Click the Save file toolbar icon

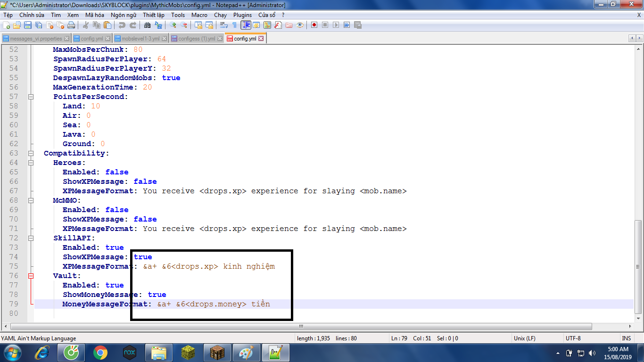coord(28,25)
